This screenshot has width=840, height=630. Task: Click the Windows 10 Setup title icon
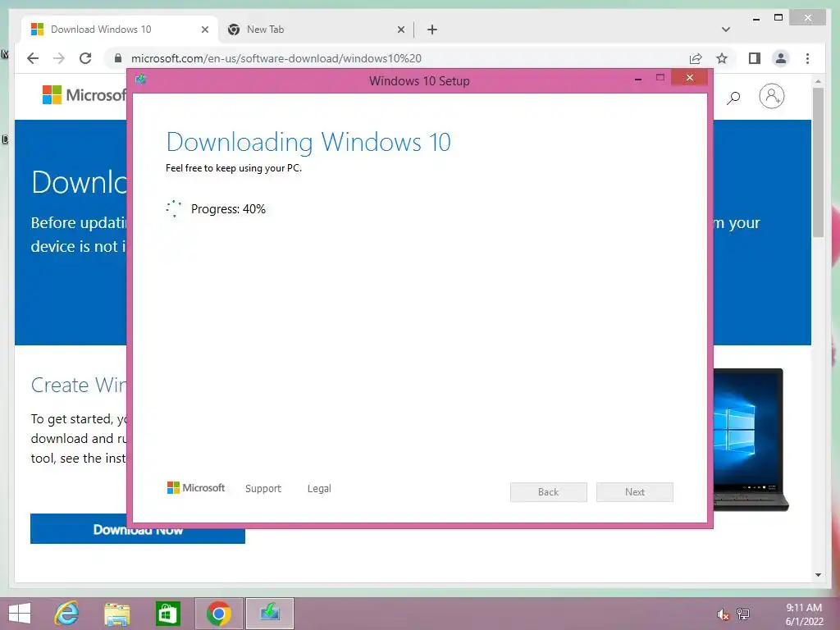click(x=141, y=80)
